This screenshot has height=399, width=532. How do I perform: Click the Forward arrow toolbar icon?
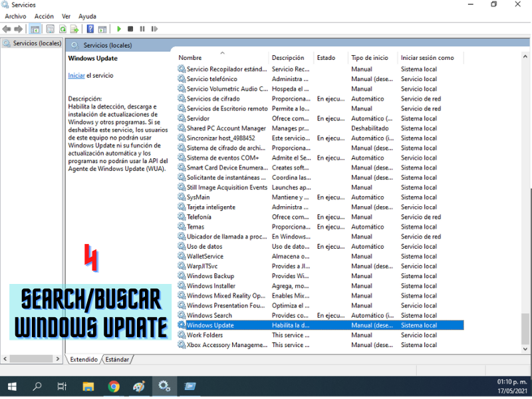[19, 29]
